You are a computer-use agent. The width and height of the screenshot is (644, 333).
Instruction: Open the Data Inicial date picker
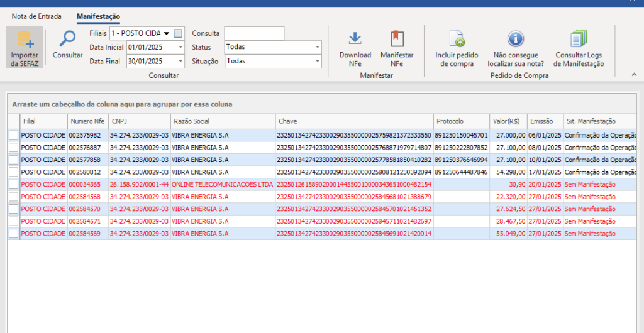[180, 47]
